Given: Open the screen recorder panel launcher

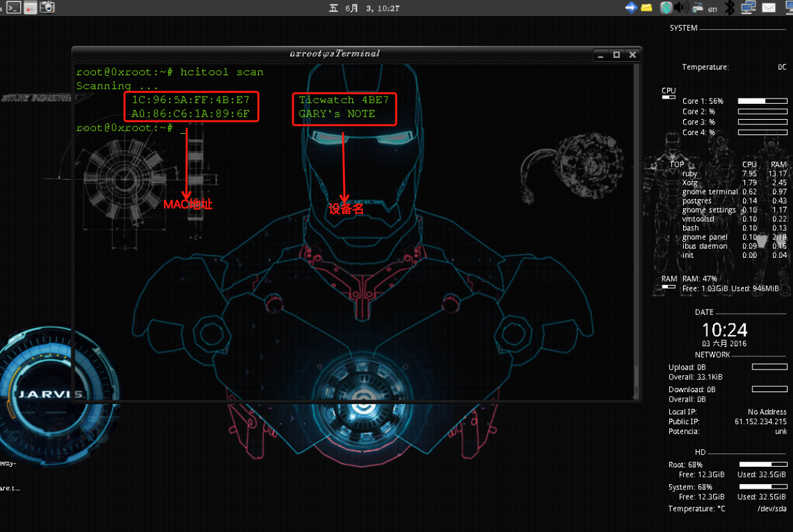Looking at the screenshot, I should pyautogui.click(x=31, y=7).
